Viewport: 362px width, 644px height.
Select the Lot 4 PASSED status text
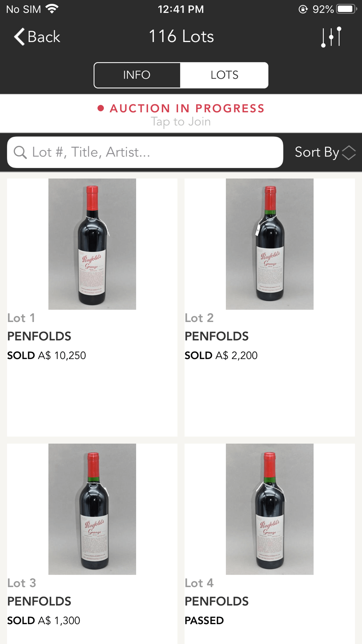pos(204,620)
